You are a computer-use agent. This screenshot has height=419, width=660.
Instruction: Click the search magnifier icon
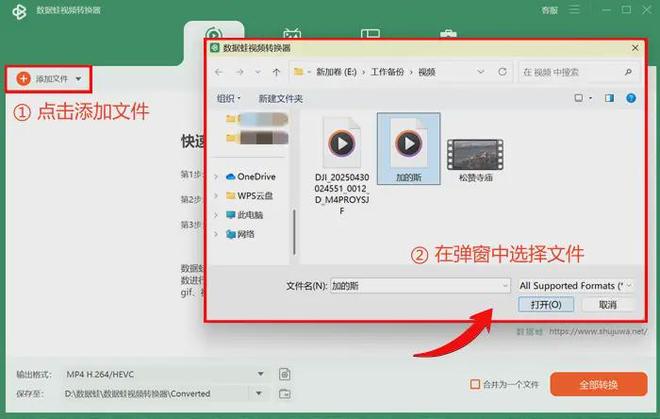pyautogui.click(x=628, y=72)
